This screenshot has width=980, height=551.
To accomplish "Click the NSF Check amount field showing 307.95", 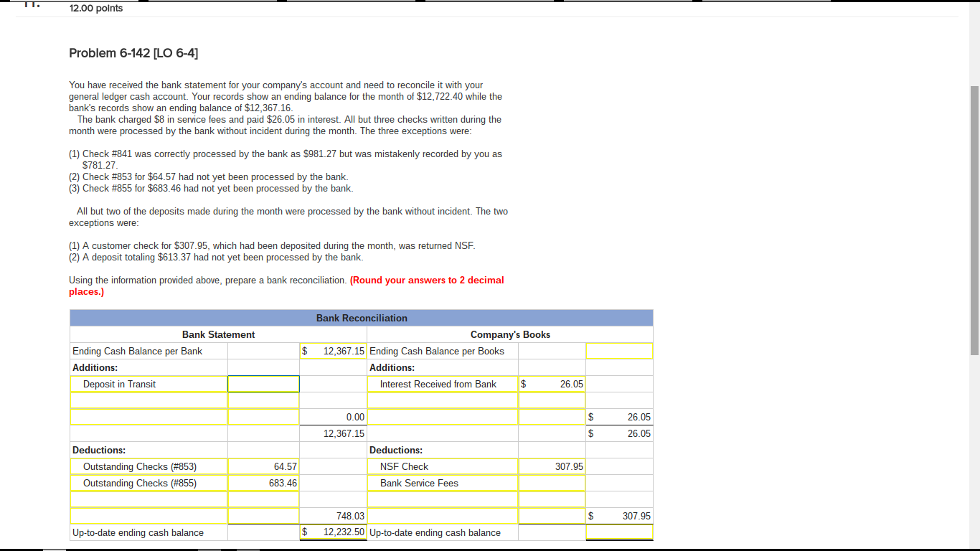I will pyautogui.click(x=552, y=466).
